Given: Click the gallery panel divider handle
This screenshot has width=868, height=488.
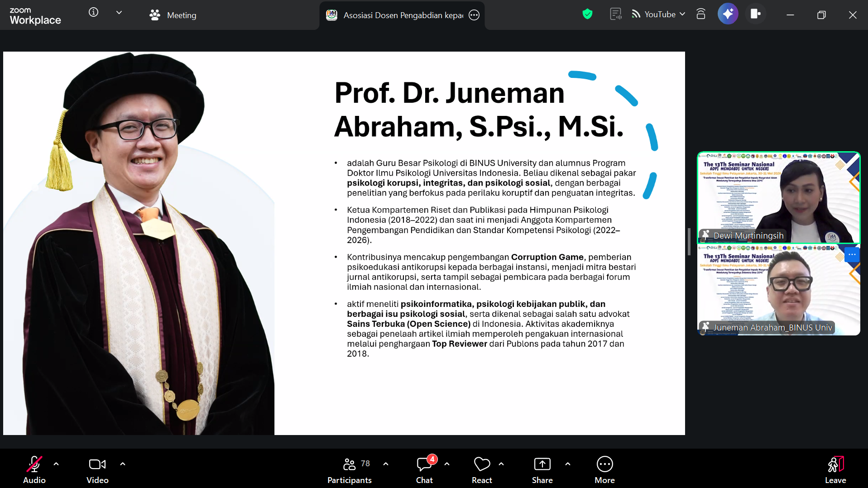Looking at the screenshot, I should [x=689, y=242].
